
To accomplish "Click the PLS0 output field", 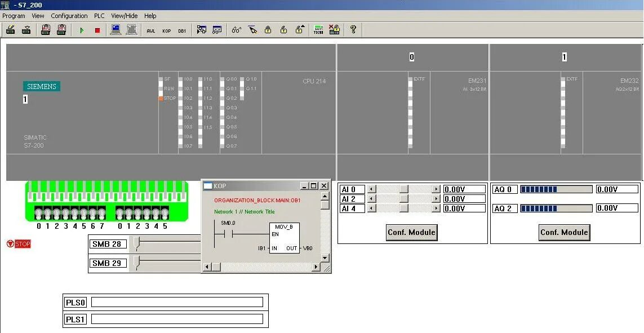I will (x=177, y=302).
